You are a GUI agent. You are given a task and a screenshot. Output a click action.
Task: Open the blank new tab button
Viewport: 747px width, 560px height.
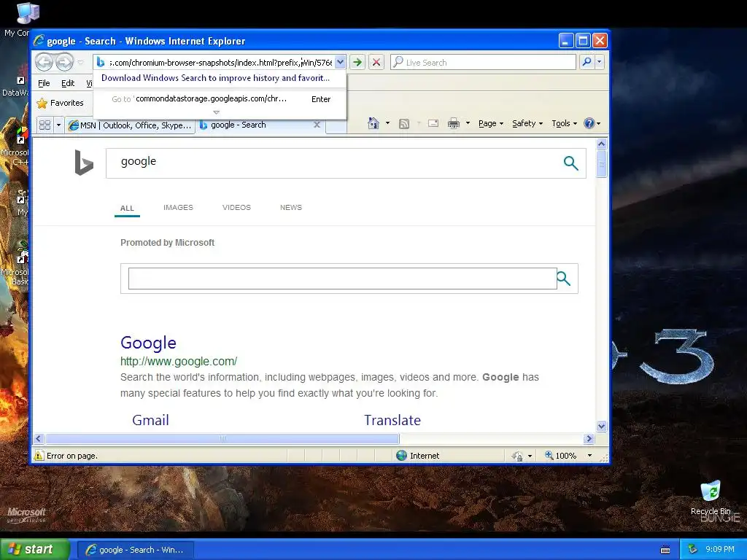coord(336,126)
